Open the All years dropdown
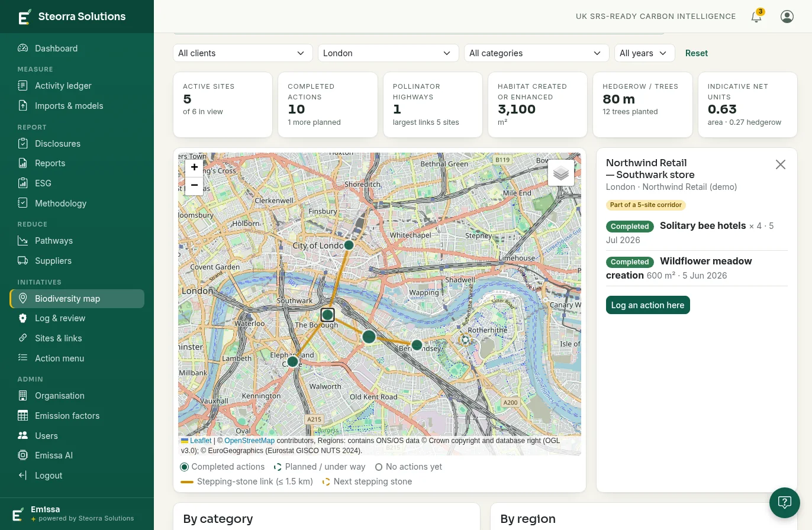 [645, 53]
